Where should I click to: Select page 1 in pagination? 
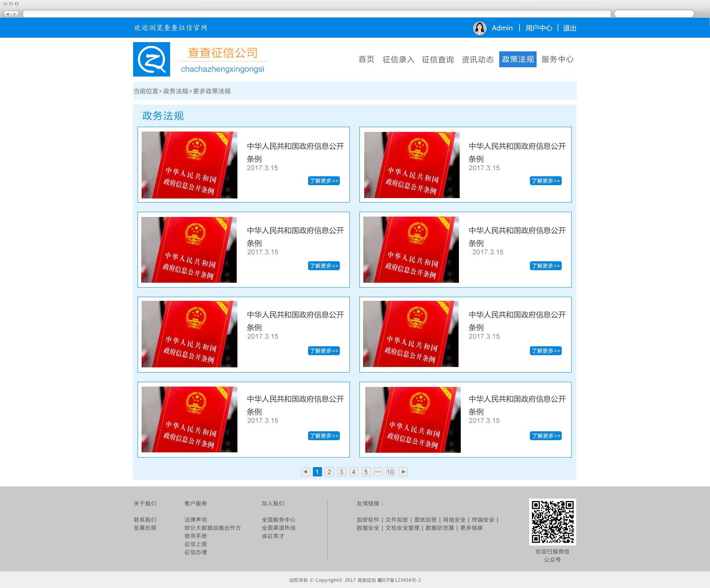tap(317, 472)
